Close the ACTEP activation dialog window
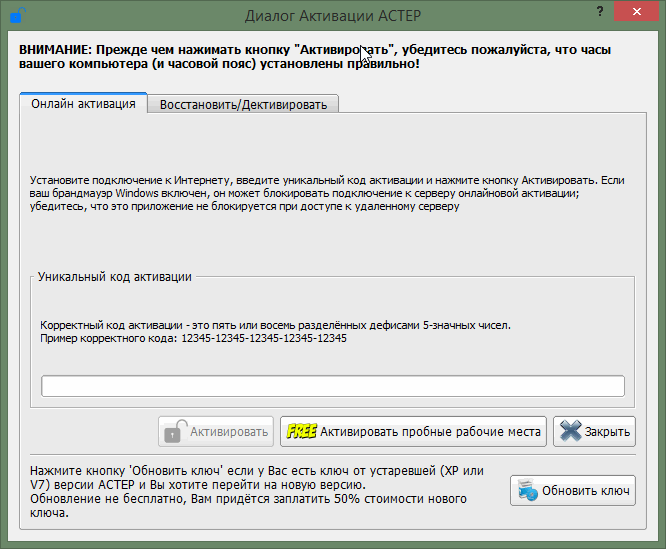666x549 pixels. 636,11
